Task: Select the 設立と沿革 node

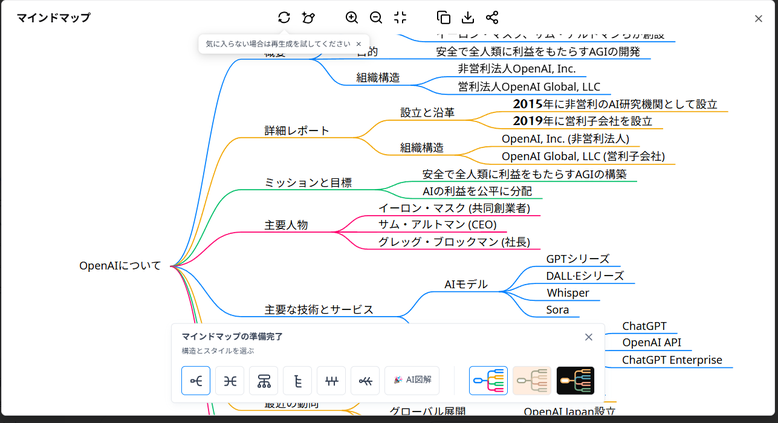Action: (x=427, y=113)
